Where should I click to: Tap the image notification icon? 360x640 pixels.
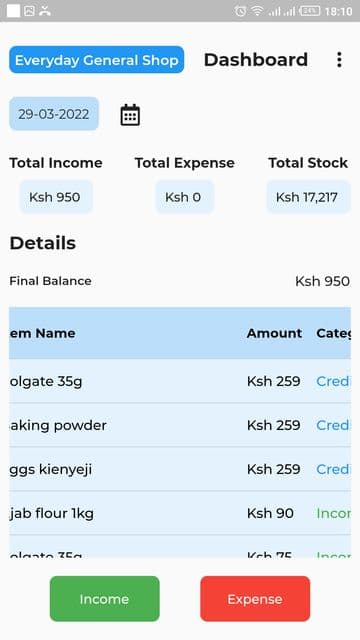(x=29, y=11)
